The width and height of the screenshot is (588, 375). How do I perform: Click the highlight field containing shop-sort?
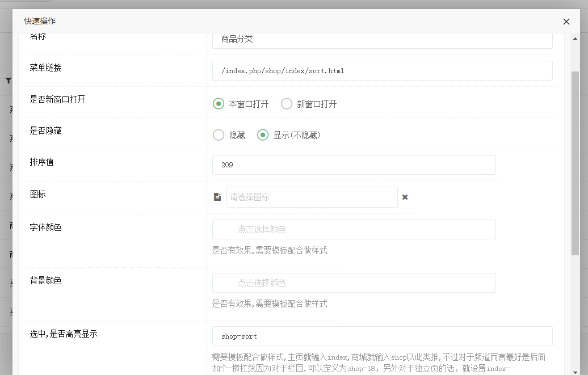point(382,336)
